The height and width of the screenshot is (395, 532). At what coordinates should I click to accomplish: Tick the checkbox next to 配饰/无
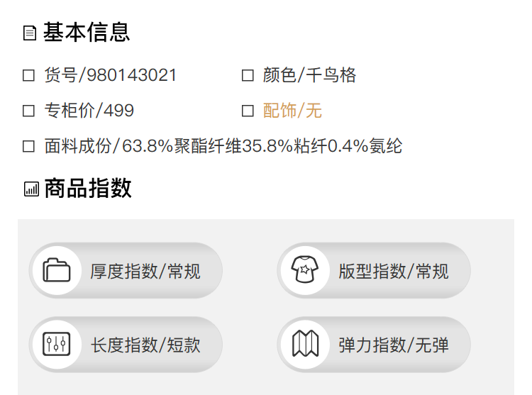tap(248, 111)
